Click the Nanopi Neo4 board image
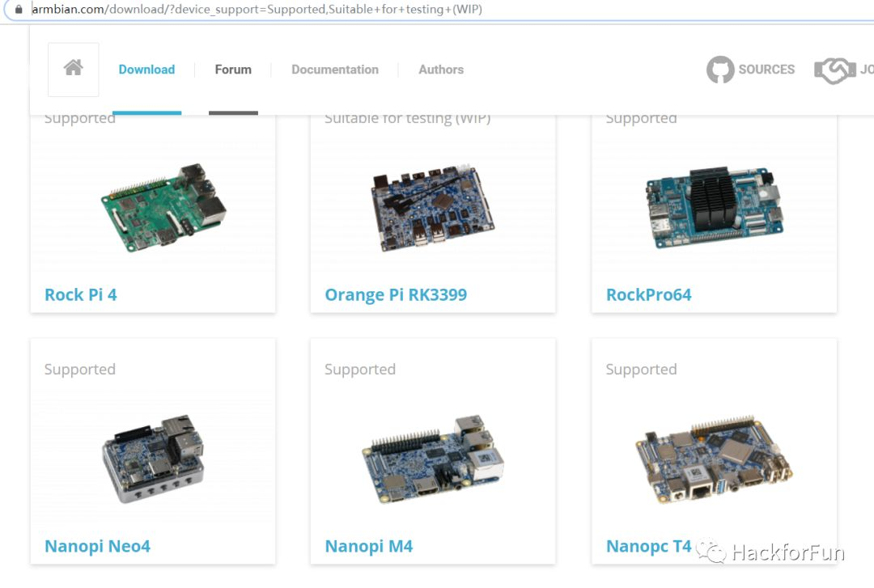The image size is (874, 588). pyautogui.click(x=153, y=459)
